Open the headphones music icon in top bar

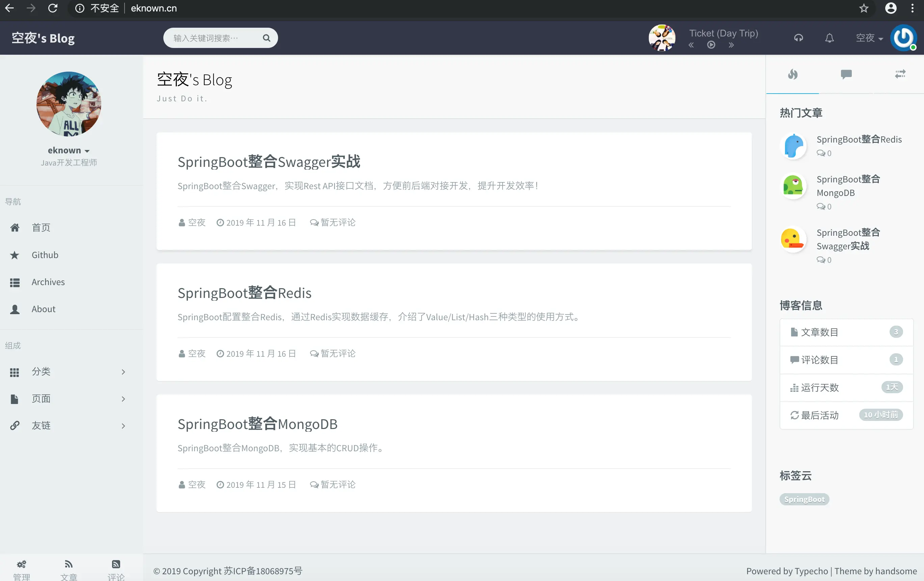(x=798, y=37)
